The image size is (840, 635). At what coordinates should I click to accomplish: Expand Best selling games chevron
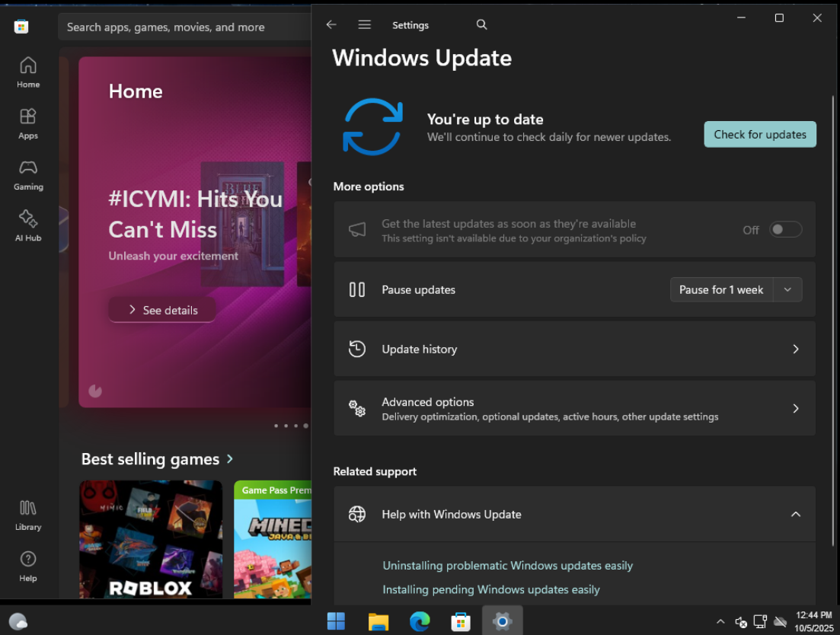click(x=230, y=459)
